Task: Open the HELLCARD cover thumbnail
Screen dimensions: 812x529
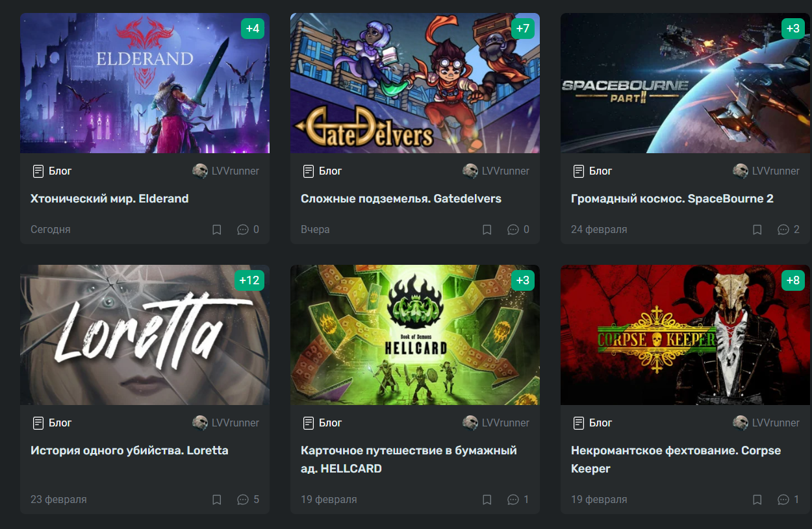Action: coord(415,335)
